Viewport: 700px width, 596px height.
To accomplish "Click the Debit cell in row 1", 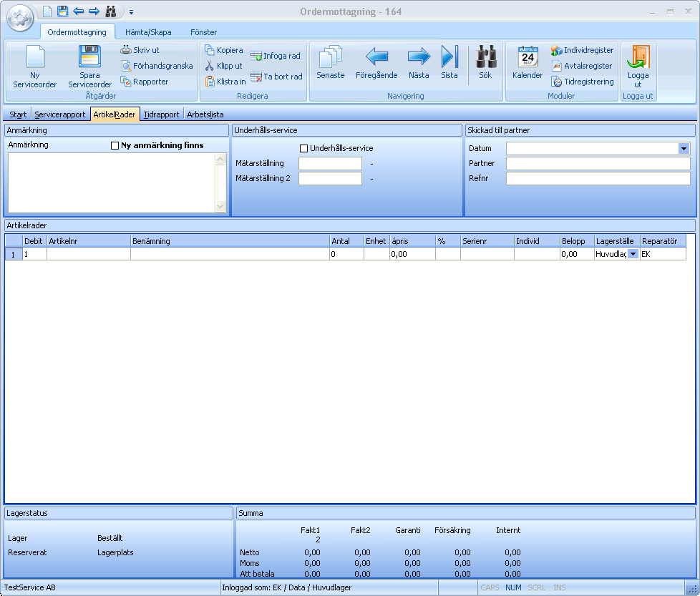I will point(35,254).
